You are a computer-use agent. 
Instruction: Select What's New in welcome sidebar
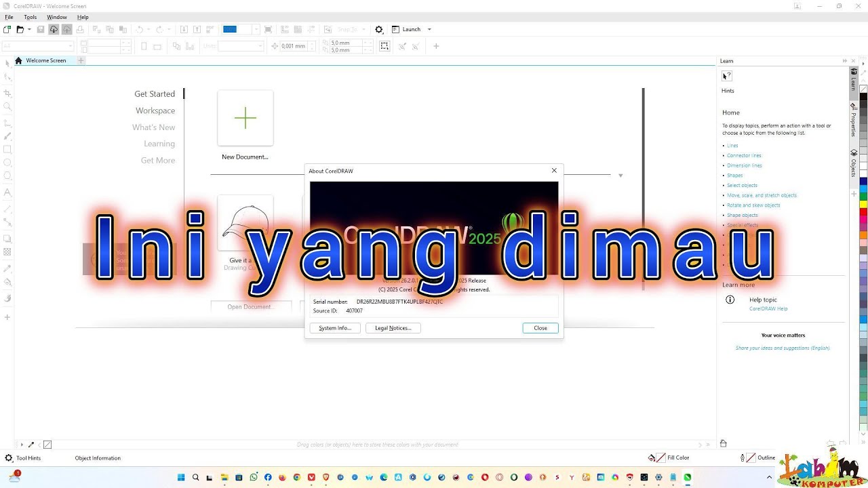click(x=154, y=127)
